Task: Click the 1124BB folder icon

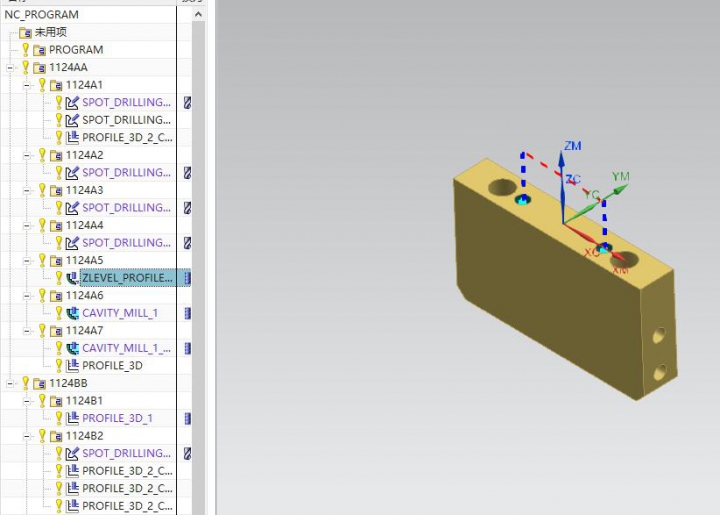Action: click(x=39, y=383)
